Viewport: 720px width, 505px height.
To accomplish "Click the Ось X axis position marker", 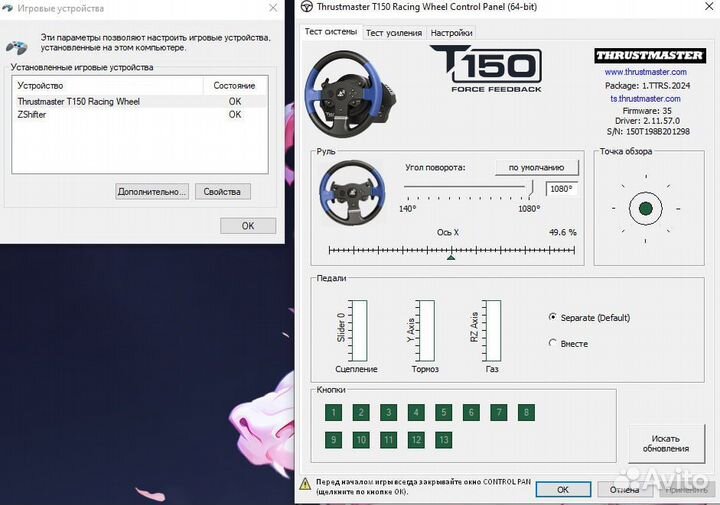I will coord(451,257).
